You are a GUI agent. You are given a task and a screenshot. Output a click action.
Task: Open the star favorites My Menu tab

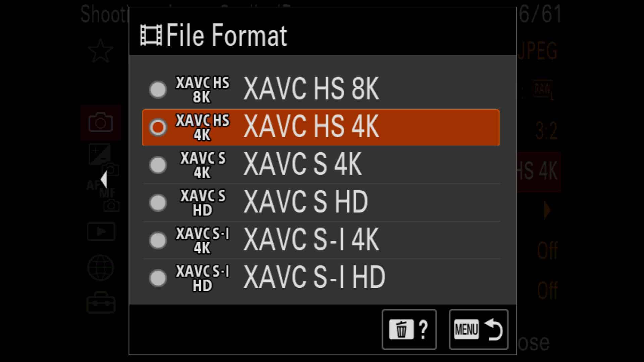tap(100, 51)
